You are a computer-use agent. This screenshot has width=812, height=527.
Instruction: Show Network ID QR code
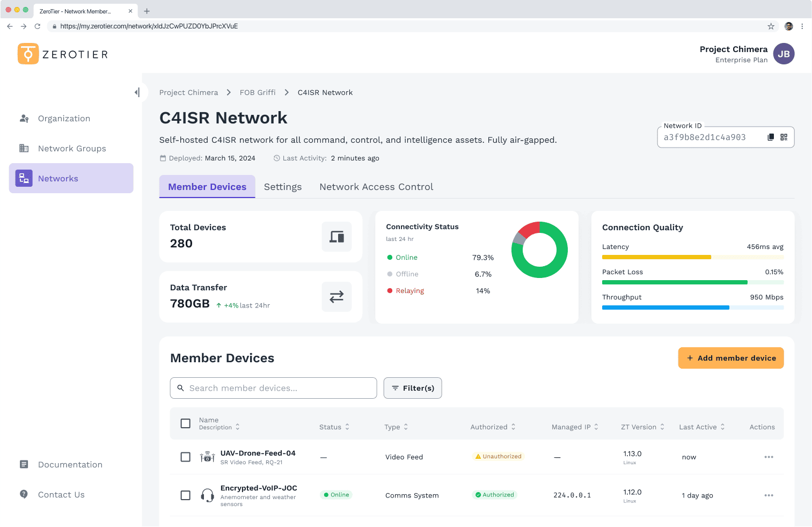(784, 137)
